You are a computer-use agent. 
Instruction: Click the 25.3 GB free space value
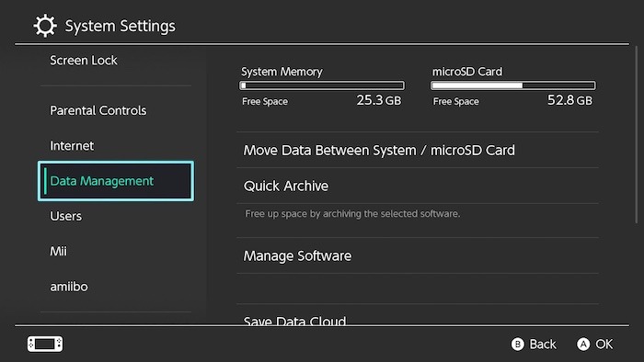pos(379,100)
